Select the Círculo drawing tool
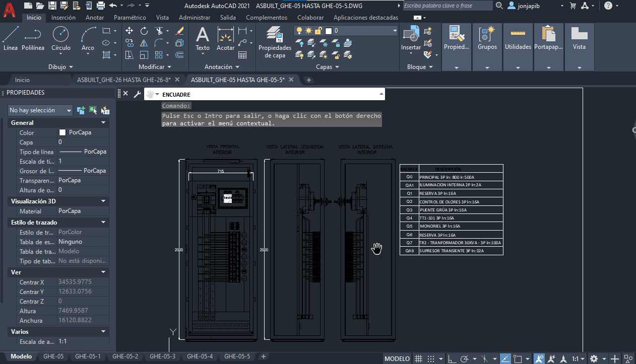 60,39
